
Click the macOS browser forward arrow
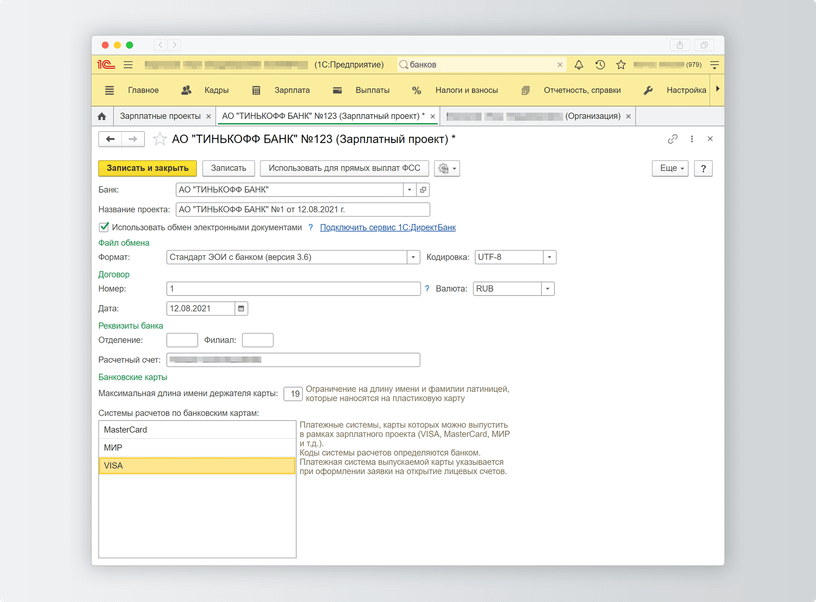point(174,45)
